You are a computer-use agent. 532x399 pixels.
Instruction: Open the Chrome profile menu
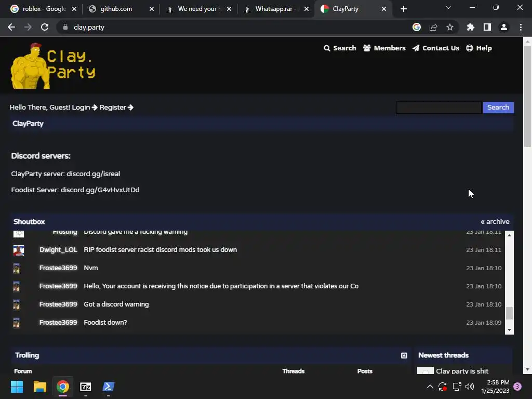[504, 27]
